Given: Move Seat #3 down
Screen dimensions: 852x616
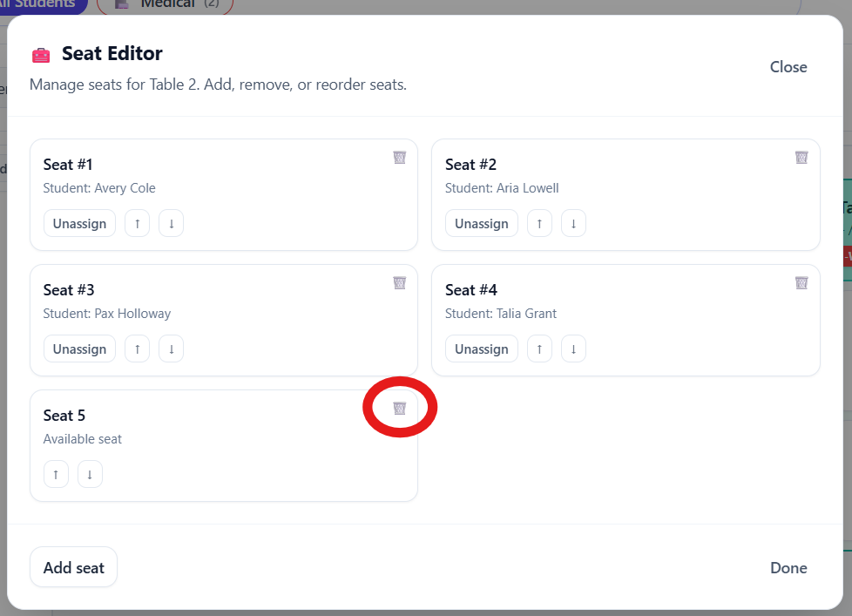Looking at the screenshot, I should point(171,349).
